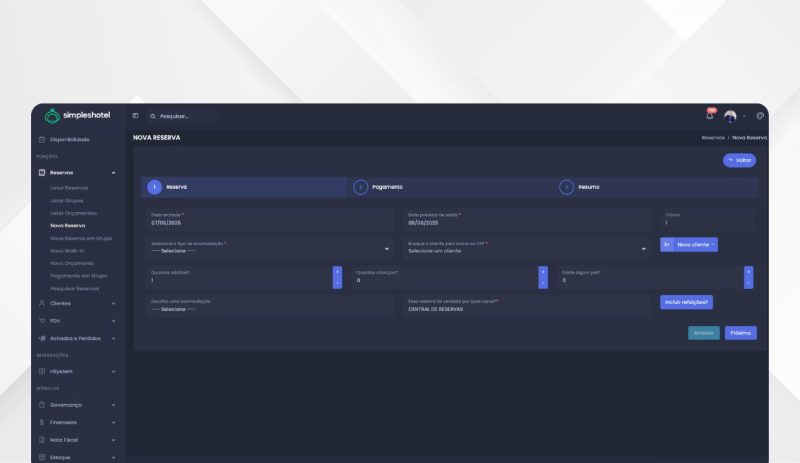Increase pet count with plus stepper
The width and height of the screenshot is (800, 463).
point(748,271)
